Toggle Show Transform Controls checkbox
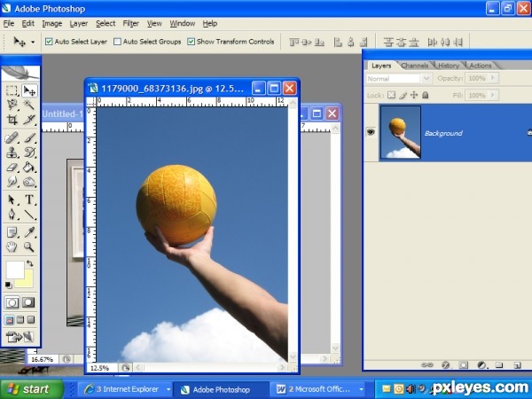The image size is (532, 399). [x=192, y=42]
